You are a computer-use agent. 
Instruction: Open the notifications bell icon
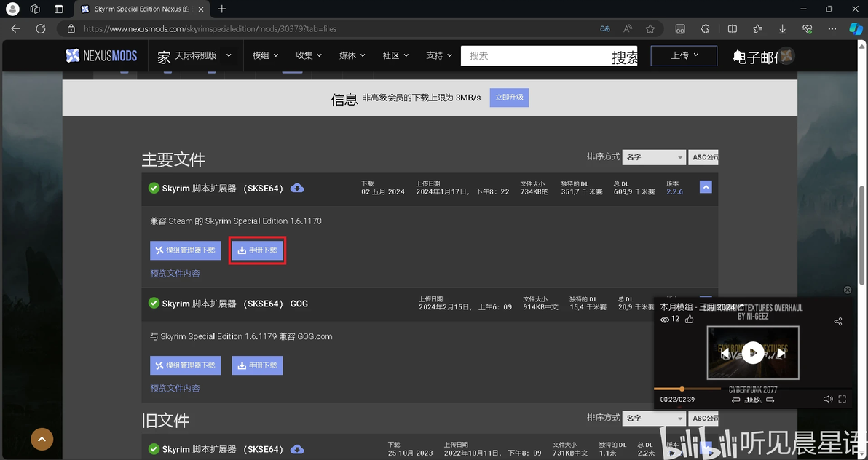738,56
